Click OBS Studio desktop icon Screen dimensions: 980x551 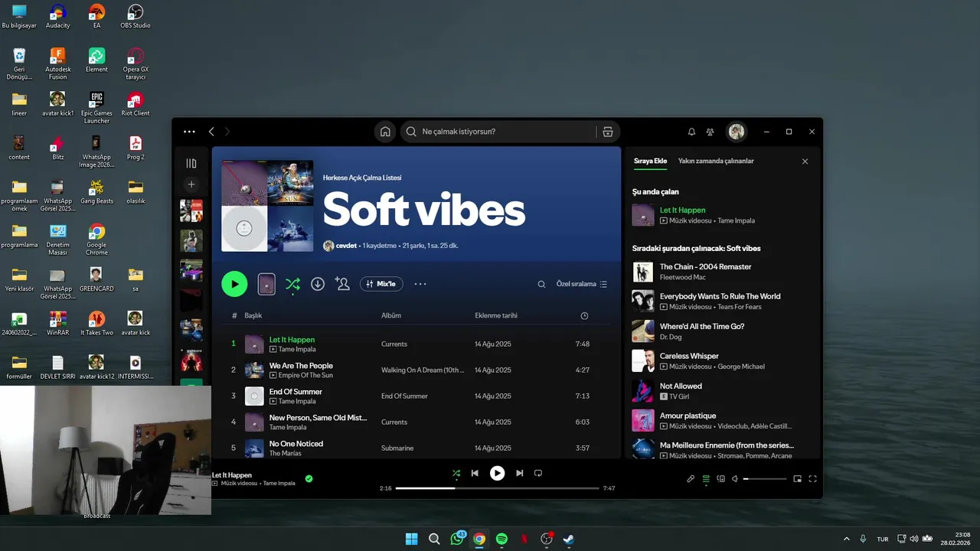click(136, 17)
